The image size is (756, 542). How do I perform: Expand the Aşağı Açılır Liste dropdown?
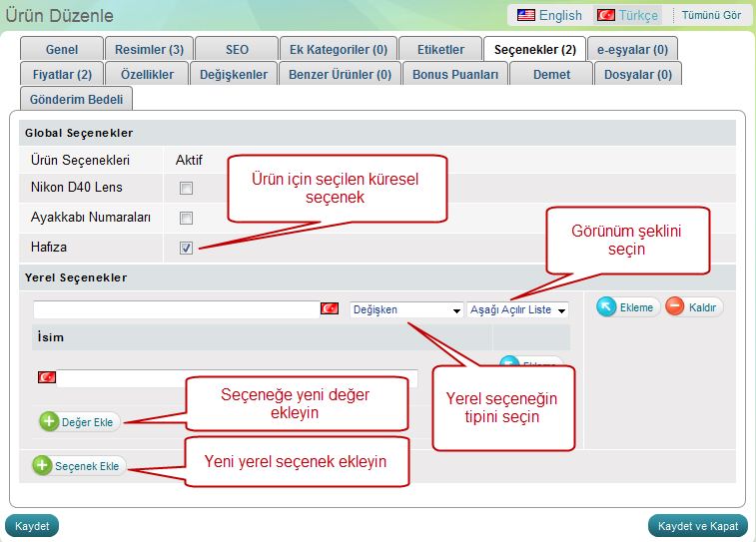tap(517, 310)
